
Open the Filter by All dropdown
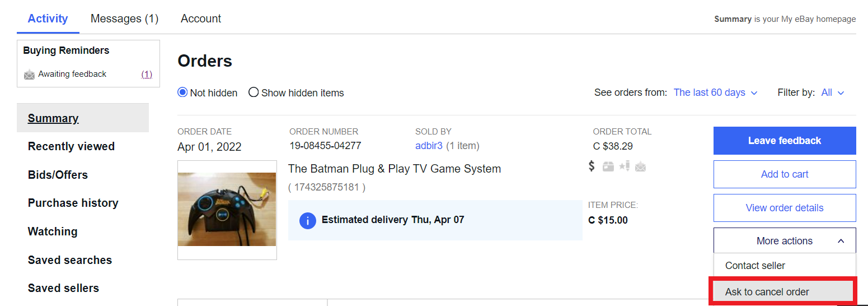coord(832,92)
